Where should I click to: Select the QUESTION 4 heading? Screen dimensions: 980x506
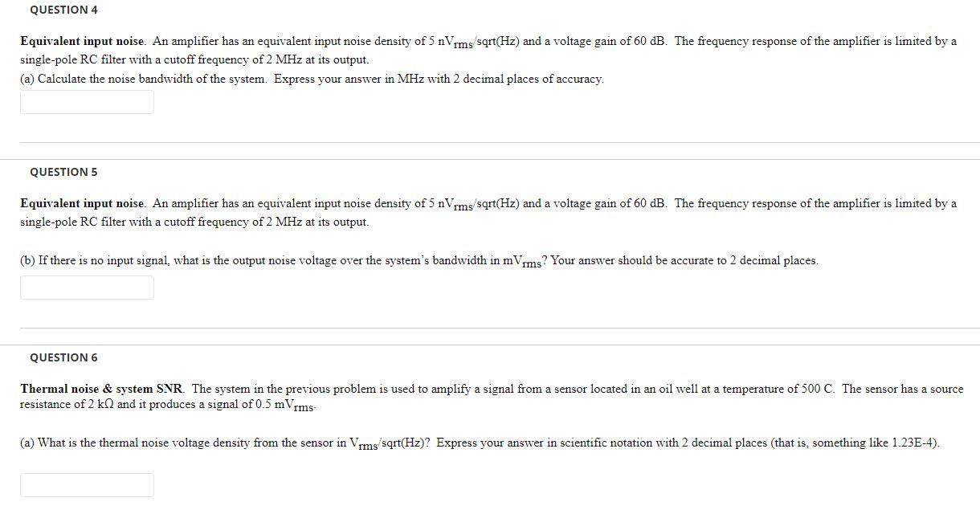(x=63, y=10)
